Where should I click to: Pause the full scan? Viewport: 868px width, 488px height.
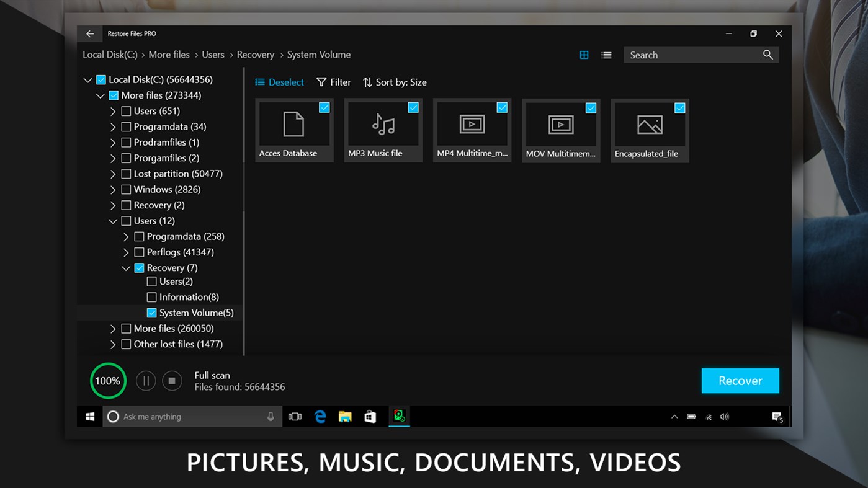[146, 380]
